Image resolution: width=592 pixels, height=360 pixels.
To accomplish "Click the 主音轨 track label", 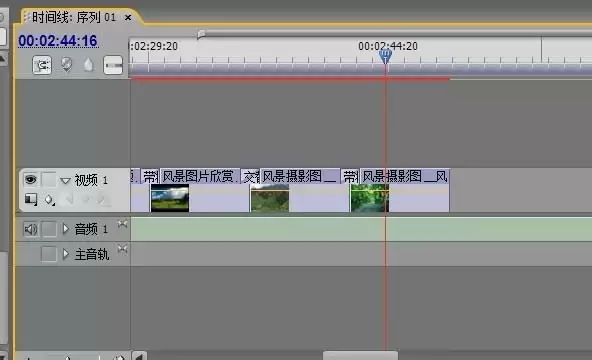I will [x=92, y=254].
